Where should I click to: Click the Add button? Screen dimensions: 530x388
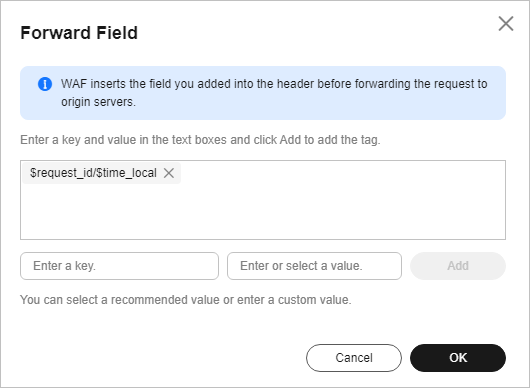pos(458,266)
